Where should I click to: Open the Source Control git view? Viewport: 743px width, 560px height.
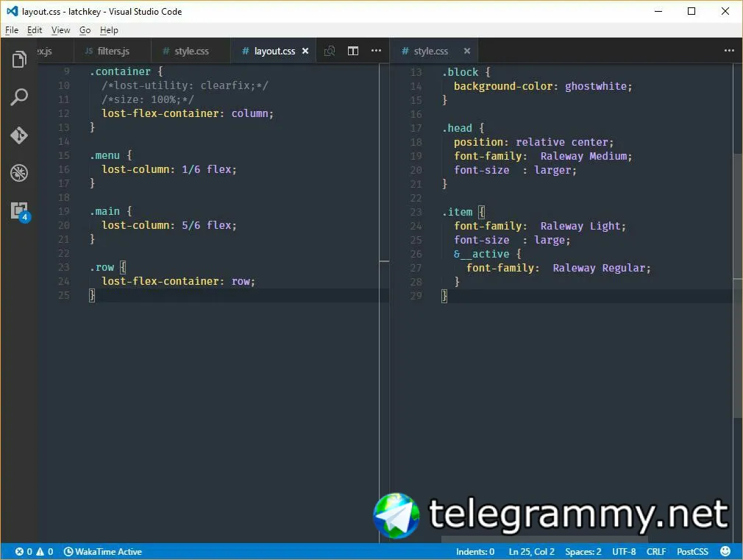point(19,135)
